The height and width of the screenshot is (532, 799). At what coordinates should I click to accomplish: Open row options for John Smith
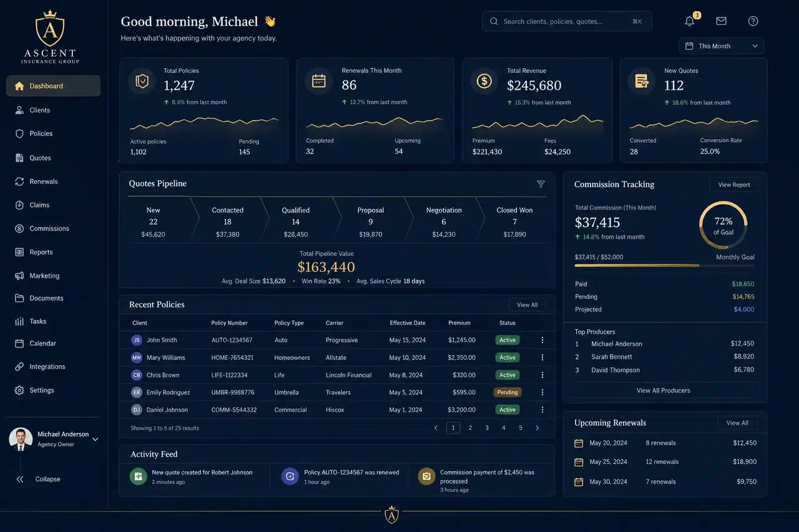point(542,340)
